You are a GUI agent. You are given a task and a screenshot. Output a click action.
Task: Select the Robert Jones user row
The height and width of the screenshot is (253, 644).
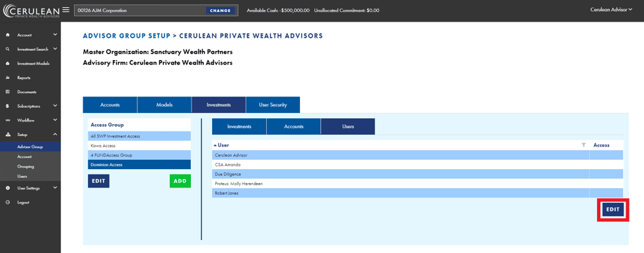417,193
